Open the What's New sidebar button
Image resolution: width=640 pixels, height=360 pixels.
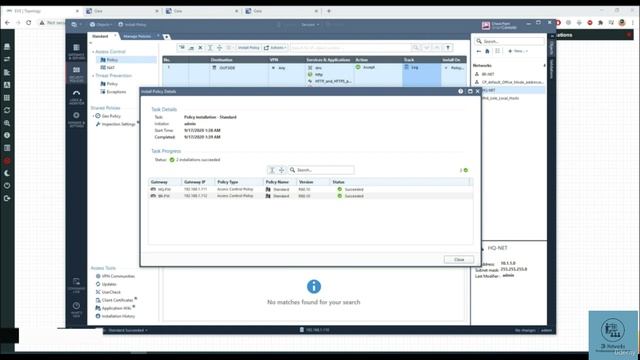point(76,309)
